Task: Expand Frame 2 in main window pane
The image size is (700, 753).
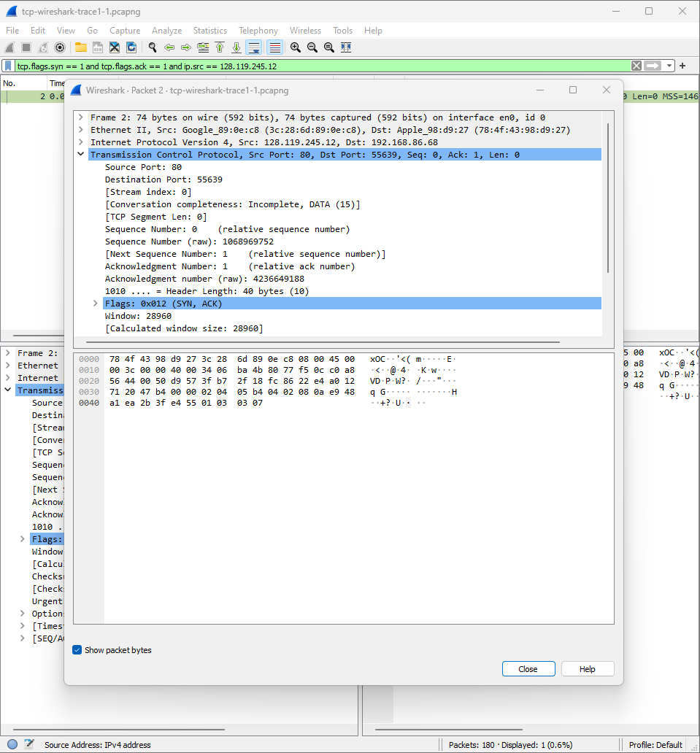Action: coord(8,353)
